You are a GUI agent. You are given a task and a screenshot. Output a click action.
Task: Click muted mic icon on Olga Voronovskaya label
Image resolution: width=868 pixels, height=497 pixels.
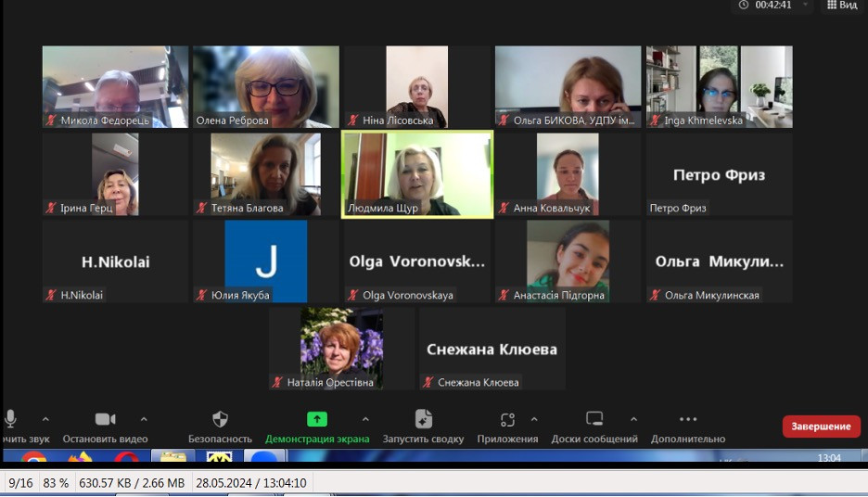(x=353, y=295)
